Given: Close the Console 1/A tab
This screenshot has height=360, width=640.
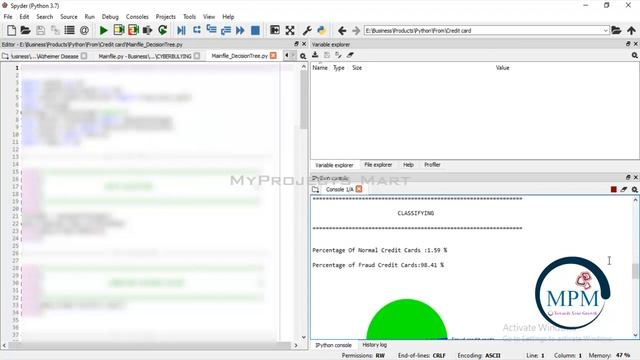Looking at the screenshot, I should (x=359, y=189).
